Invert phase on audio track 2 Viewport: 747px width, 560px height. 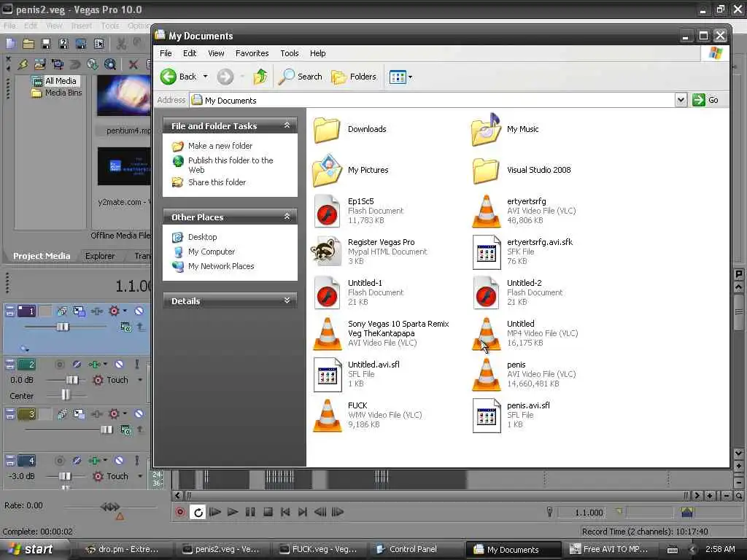click(x=77, y=365)
